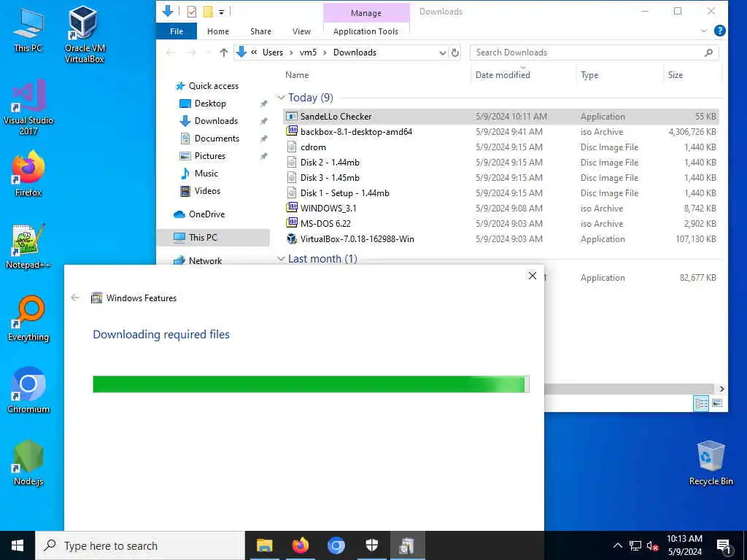Show hidden system tray icons

617,545
